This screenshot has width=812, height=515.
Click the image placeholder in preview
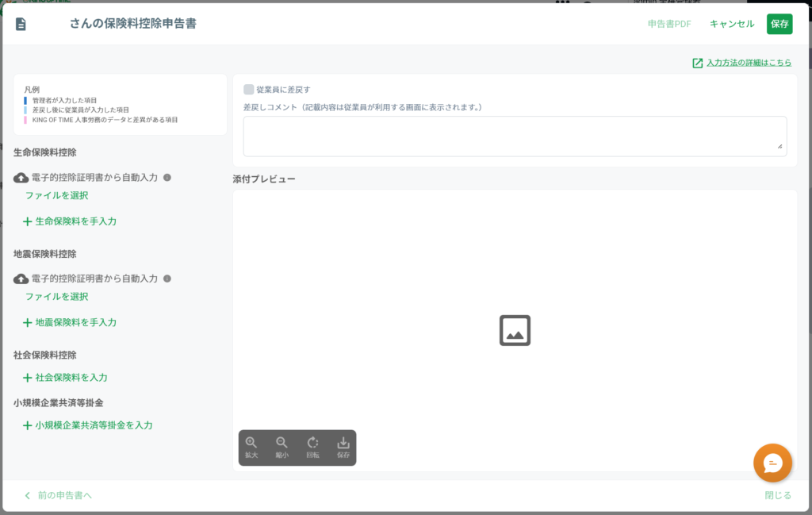[x=515, y=330]
